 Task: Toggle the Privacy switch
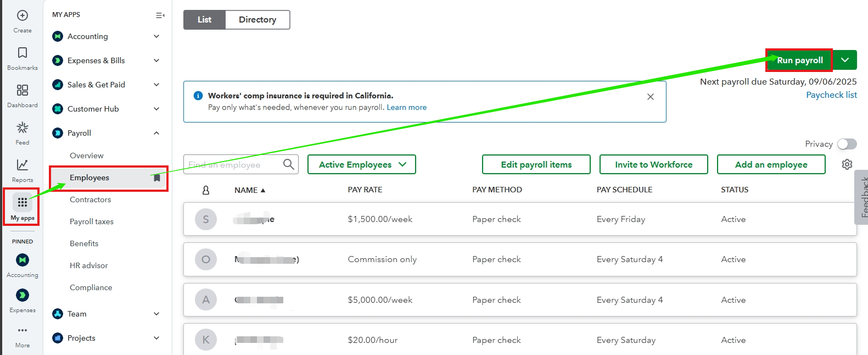[x=847, y=144]
